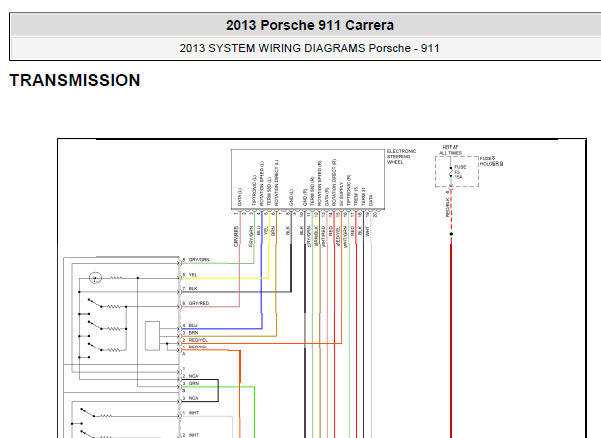Viewport: 601px width, 438px height.
Task: Click the "ELECTRONIC STEERING WHEEL" component label
Action: pyautogui.click(x=401, y=157)
